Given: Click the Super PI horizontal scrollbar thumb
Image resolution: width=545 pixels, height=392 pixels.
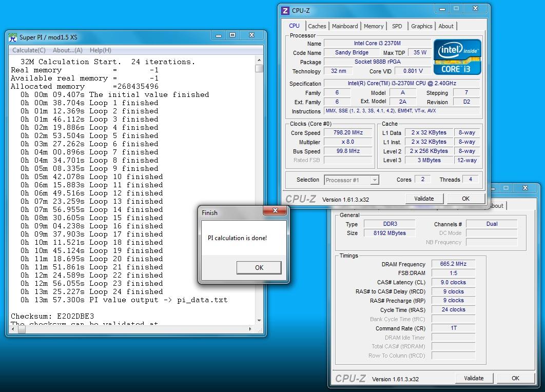Looking at the screenshot, I should click(x=22, y=329).
